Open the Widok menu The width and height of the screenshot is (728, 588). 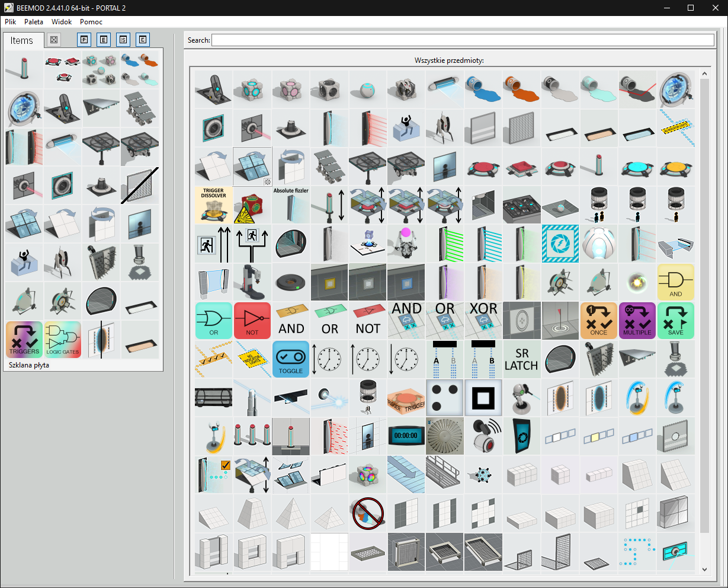click(62, 22)
